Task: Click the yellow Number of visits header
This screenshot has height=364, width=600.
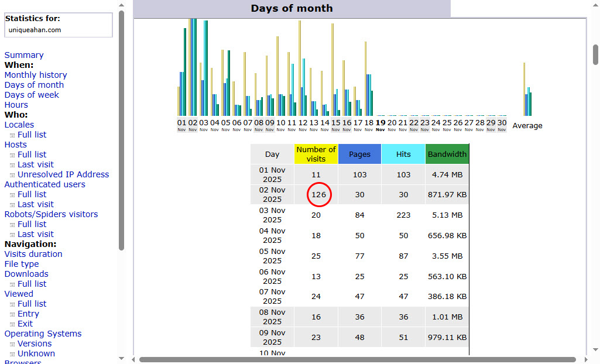Action: click(316, 154)
